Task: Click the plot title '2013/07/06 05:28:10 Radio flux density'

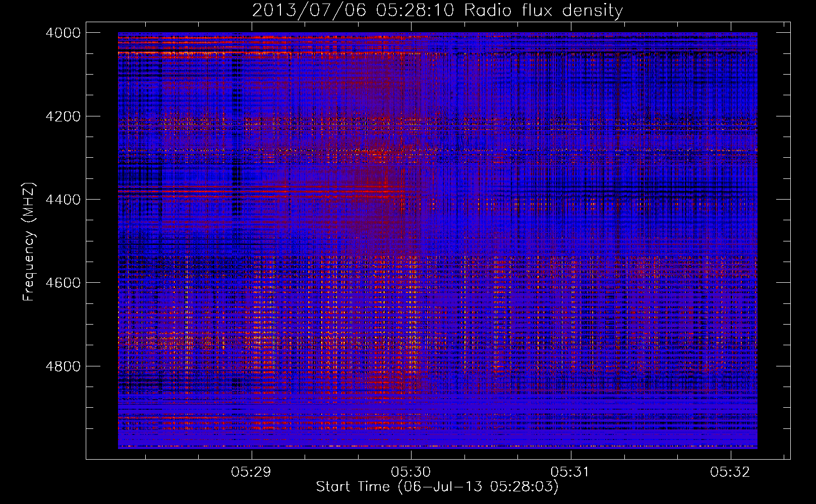Action: (437, 10)
